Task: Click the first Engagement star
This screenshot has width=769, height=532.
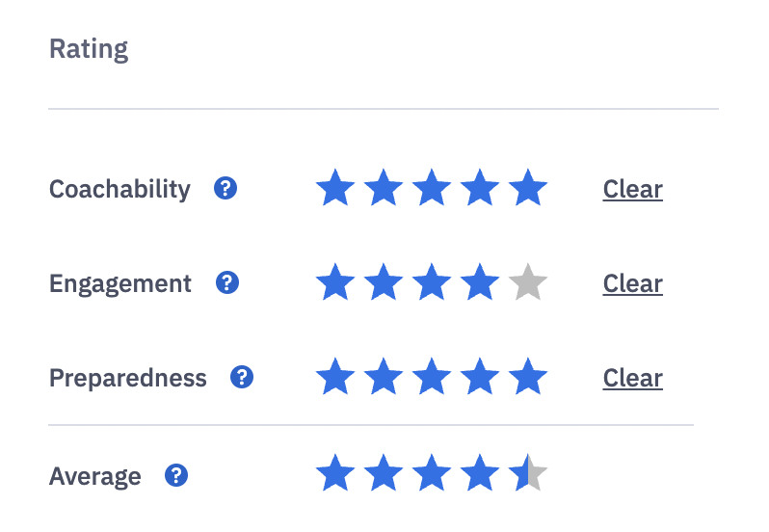Action: 335,283
